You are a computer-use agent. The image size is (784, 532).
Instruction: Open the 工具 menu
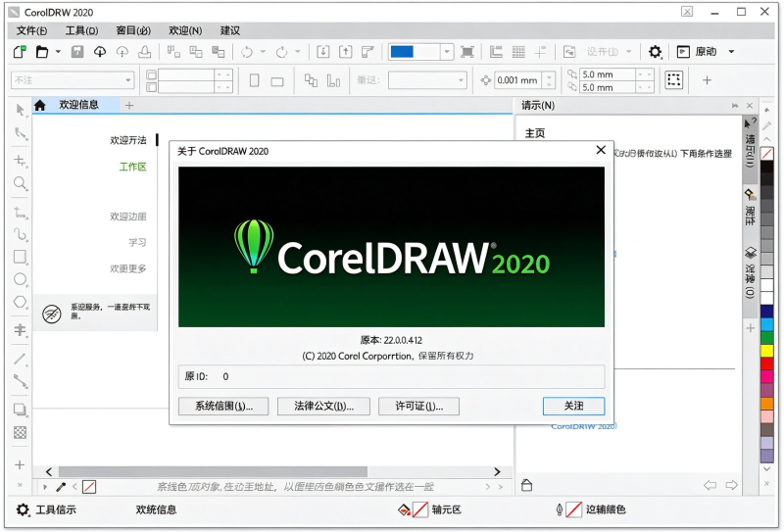(82, 30)
